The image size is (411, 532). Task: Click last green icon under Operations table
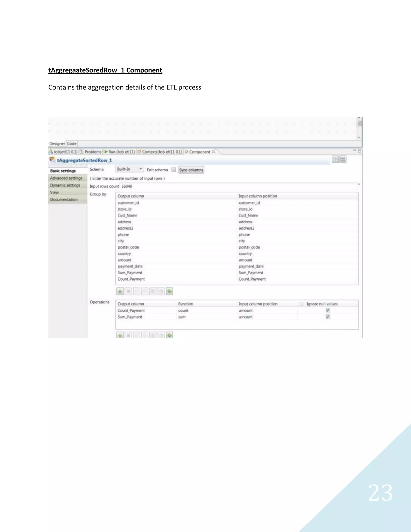coord(169,335)
